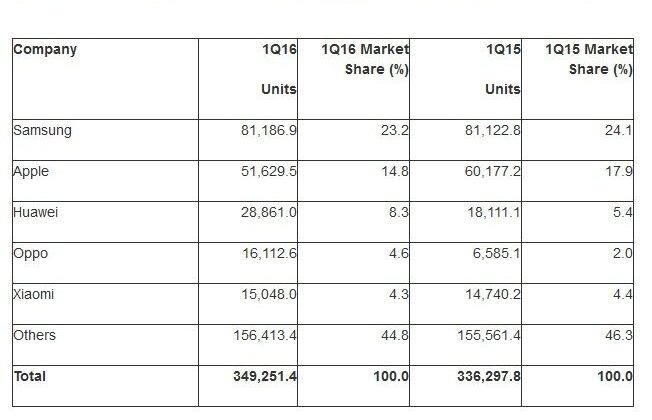Click the Others row label
Viewport: 652px width, 420px height.
coord(34,335)
